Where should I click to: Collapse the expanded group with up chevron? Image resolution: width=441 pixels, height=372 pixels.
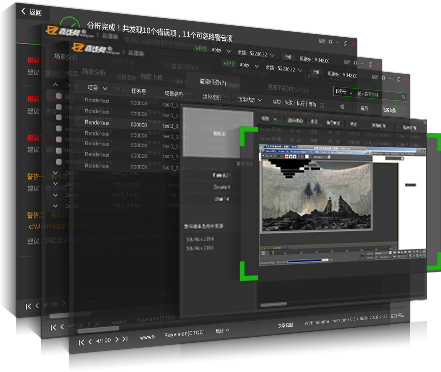55,84
